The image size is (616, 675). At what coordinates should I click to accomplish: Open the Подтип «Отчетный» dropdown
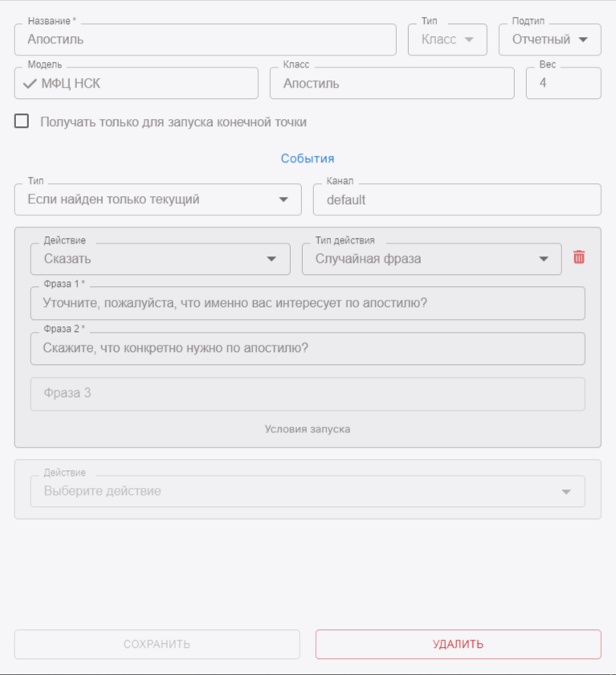tap(549, 39)
